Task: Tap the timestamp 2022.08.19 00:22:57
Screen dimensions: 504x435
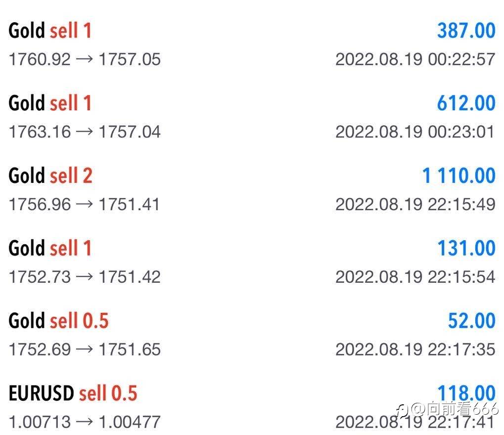Action: tap(415, 59)
